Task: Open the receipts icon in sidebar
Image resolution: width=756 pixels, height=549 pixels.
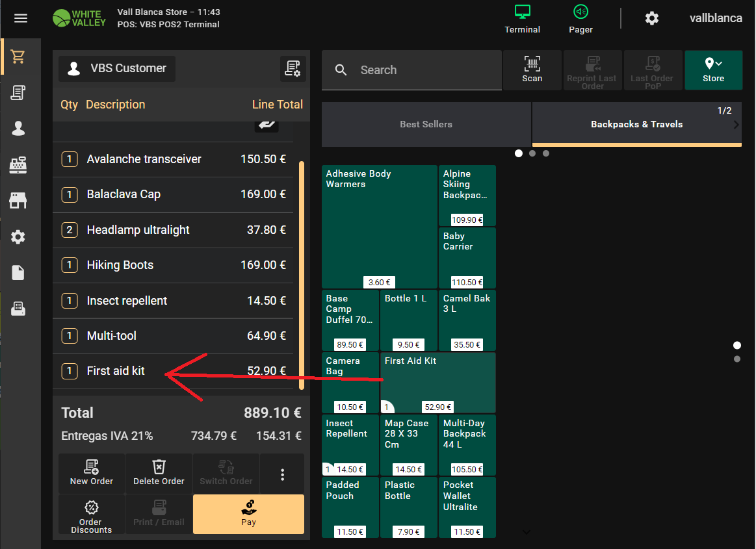Action: coord(18,93)
